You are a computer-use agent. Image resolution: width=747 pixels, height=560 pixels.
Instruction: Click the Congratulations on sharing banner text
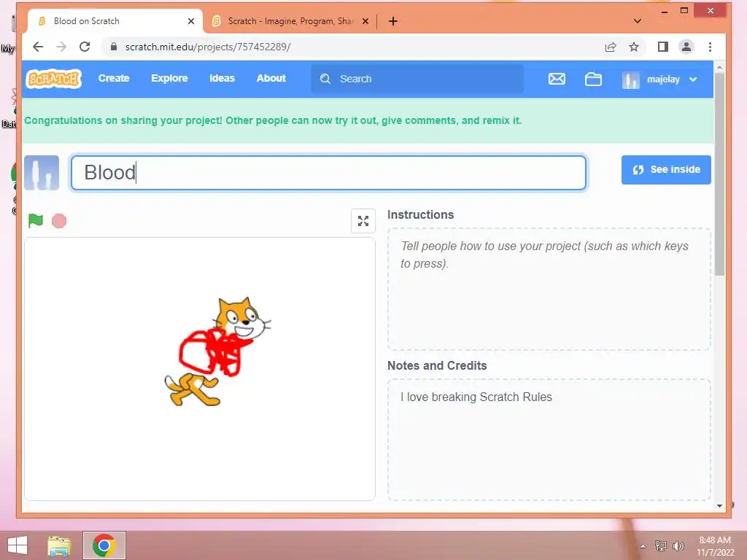click(x=273, y=120)
